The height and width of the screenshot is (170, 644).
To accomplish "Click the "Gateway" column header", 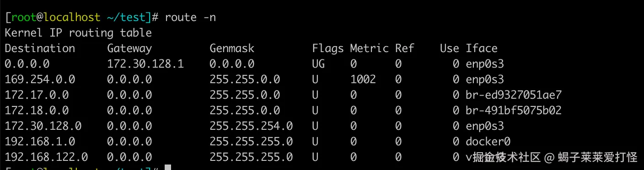I will pos(129,48).
